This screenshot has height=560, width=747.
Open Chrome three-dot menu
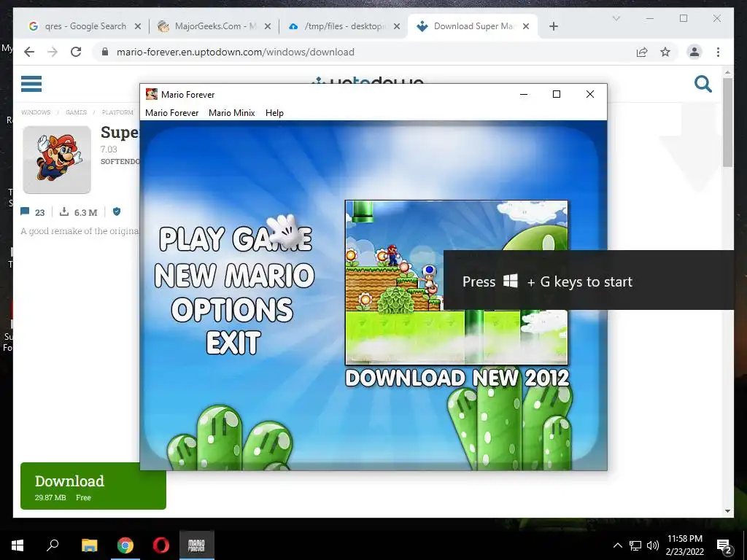[x=718, y=52]
